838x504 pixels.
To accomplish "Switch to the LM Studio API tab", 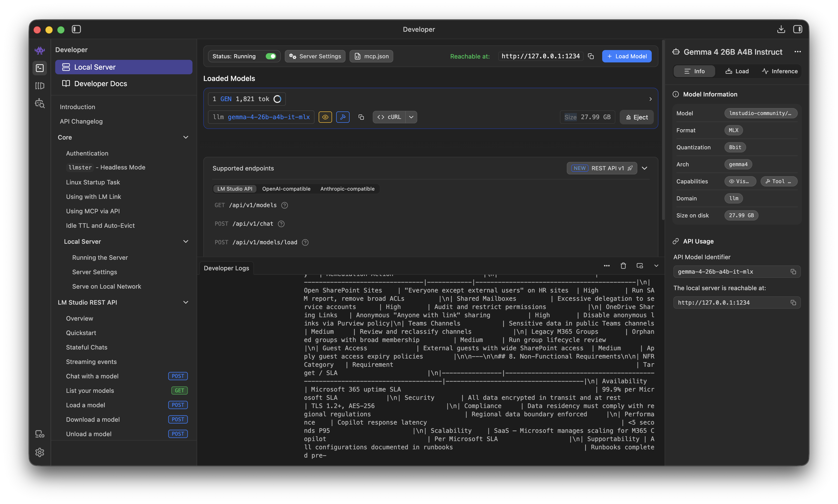I will (235, 189).
